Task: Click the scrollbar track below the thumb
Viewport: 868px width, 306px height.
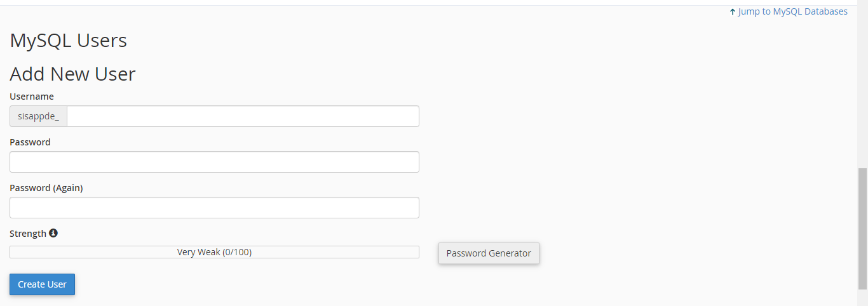Action: click(862, 298)
